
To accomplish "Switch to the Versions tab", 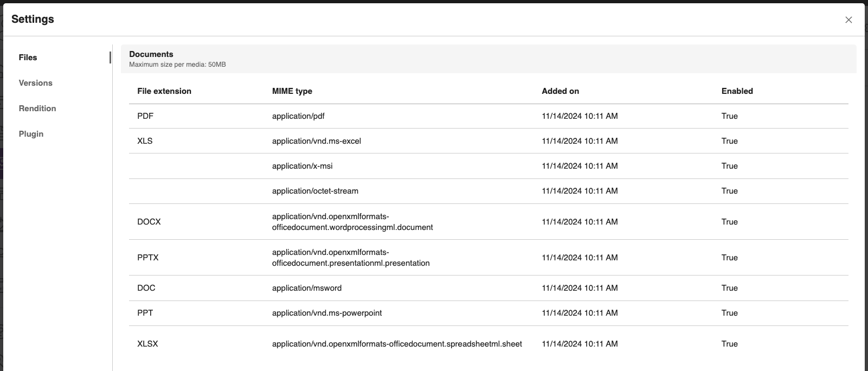I will pyautogui.click(x=36, y=83).
